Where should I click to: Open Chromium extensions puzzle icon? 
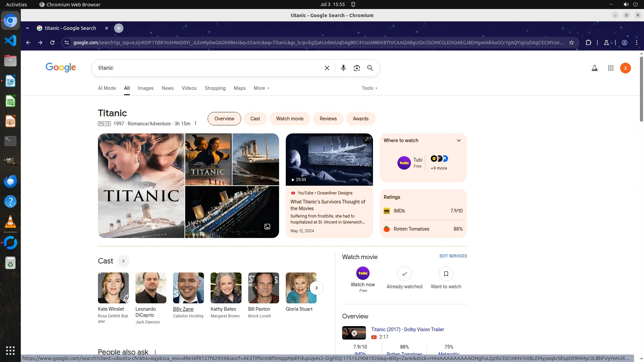point(588,43)
